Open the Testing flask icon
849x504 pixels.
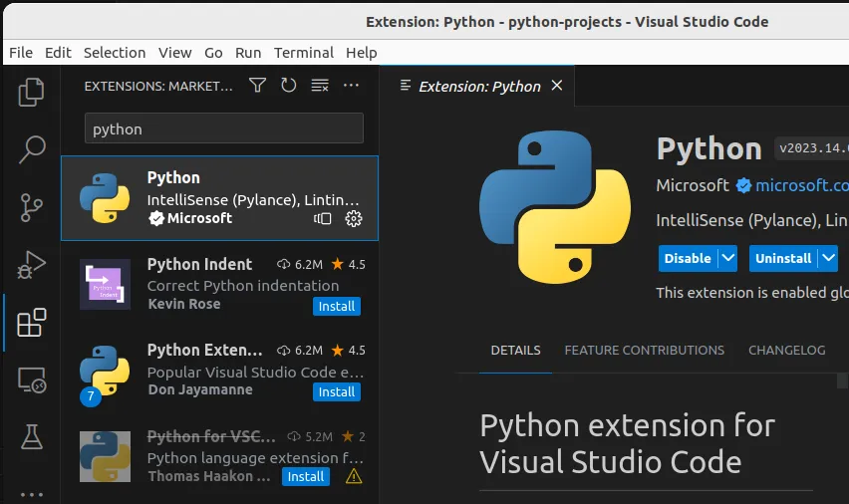32,436
